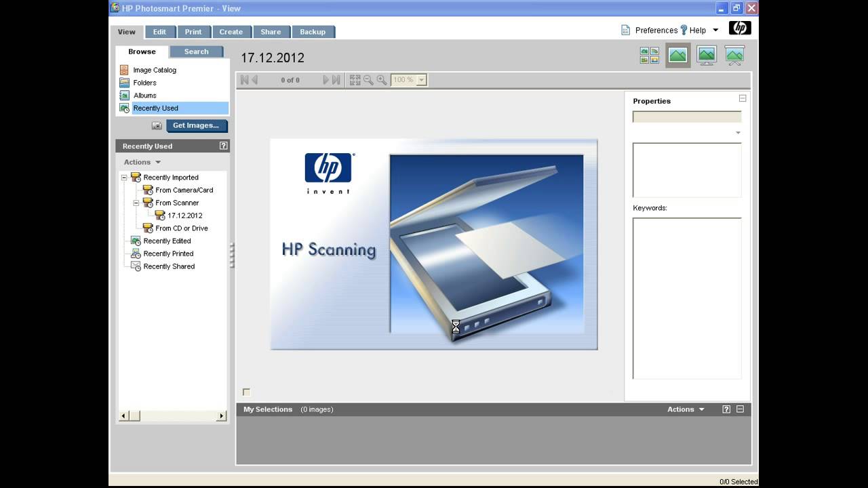Open Recently Used panel help icon
The width and height of the screenshot is (868, 488).
224,146
